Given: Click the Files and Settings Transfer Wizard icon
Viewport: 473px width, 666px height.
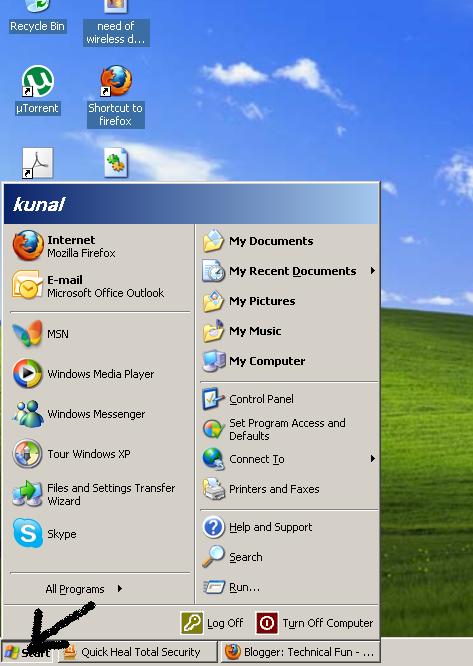Looking at the screenshot, I should pos(28,494).
